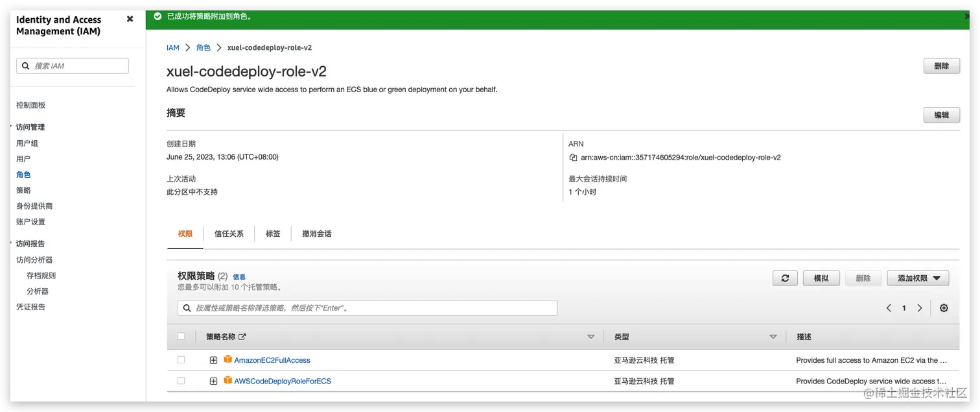Select all policies with header checkbox
The height and width of the screenshot is (412, 980).
coord(181,336)
